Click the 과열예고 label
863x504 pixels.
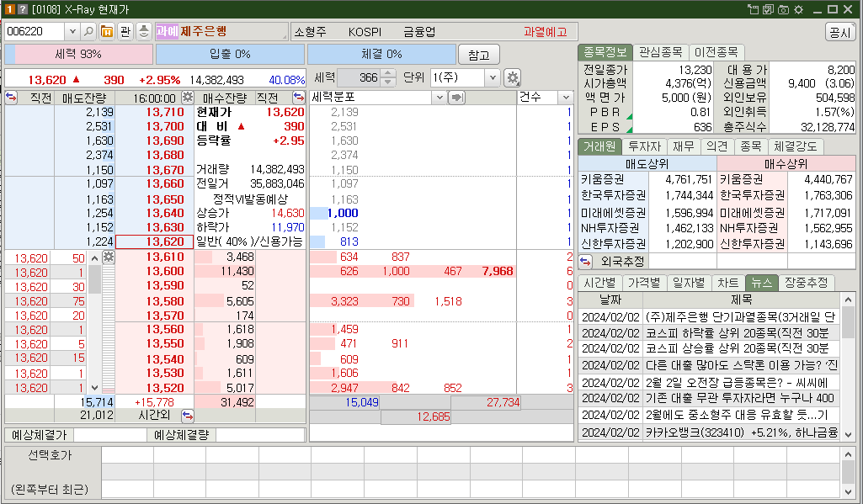click(x=545, y=32)
